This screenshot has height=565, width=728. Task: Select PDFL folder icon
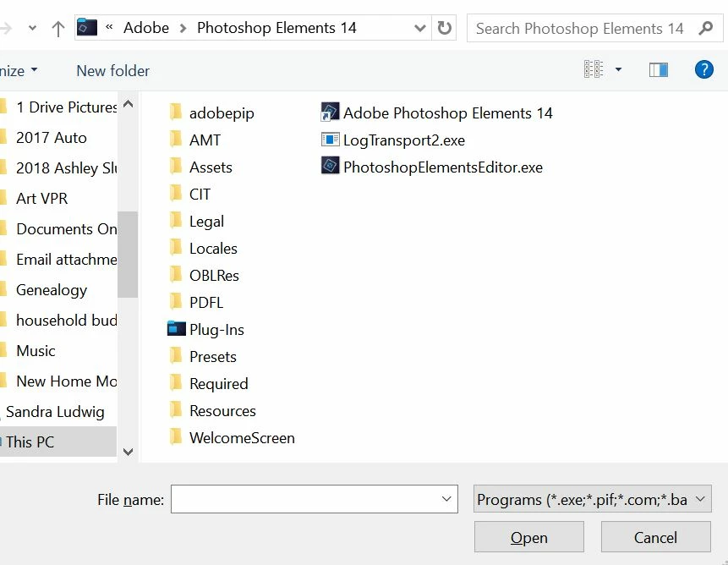click(176, 301)
